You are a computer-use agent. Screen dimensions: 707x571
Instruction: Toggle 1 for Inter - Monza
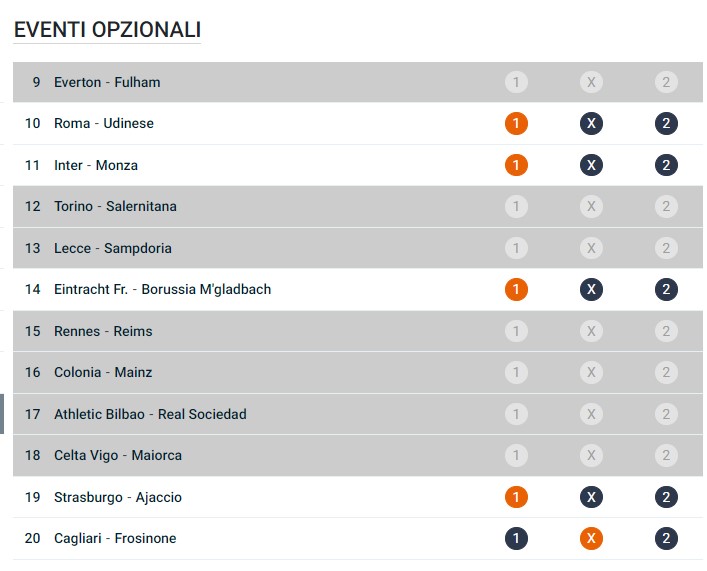[x=516, y=165]
